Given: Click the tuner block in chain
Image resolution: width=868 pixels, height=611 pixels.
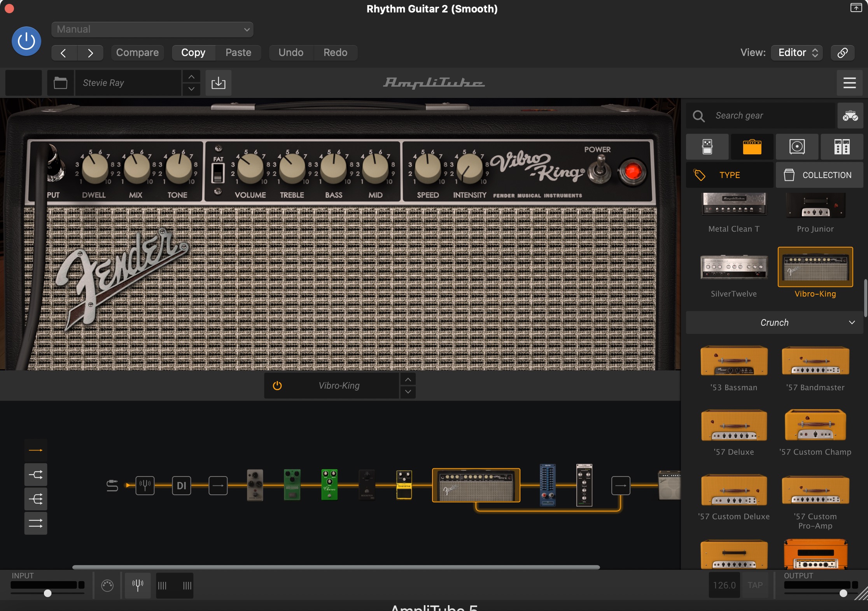Looking at the screenshot, I should (145, 485).
